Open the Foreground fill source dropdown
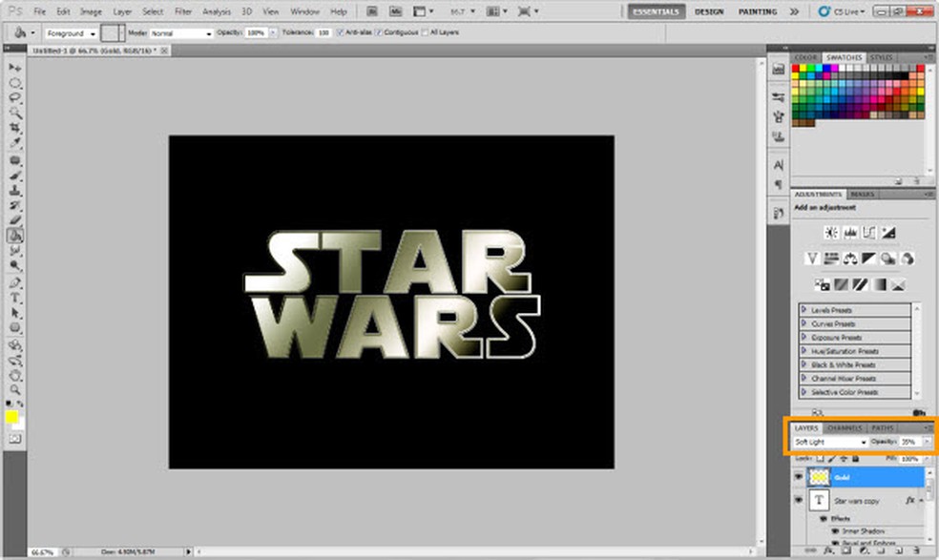Viewport: 939px width, 560px height. tap(70, 32)
